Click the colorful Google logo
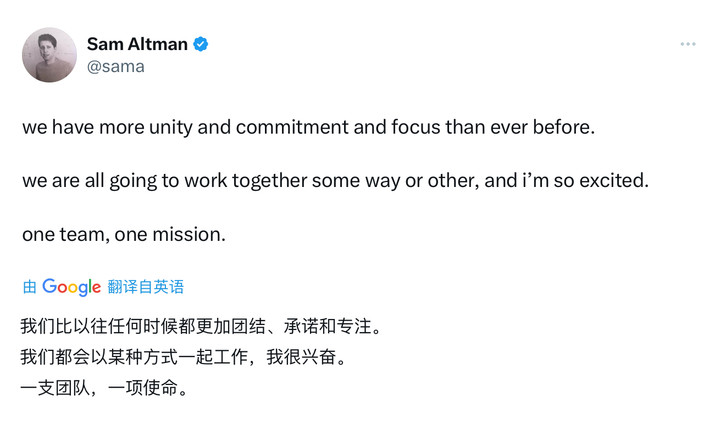The height and width of the screenshot is (424, 720). click(71, 287)
